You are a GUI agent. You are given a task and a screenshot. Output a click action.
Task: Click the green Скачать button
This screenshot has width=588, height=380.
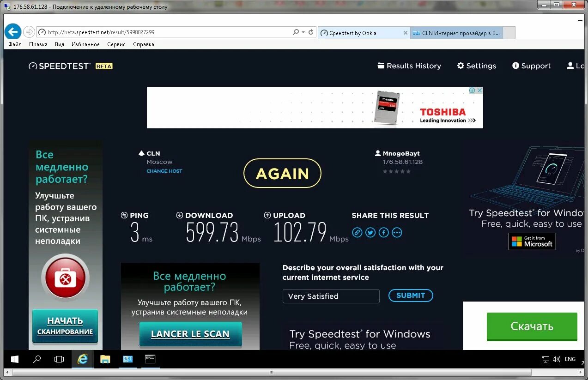tap(532, 326)
